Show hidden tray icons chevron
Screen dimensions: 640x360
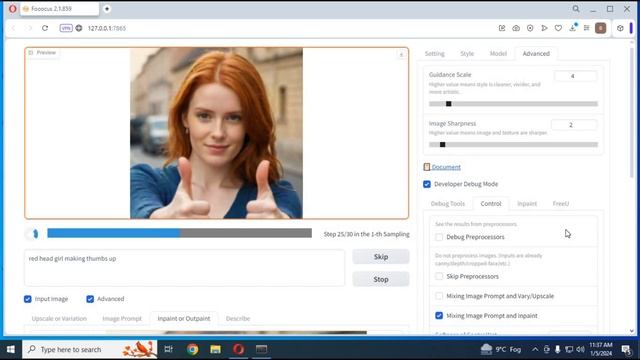535,349
